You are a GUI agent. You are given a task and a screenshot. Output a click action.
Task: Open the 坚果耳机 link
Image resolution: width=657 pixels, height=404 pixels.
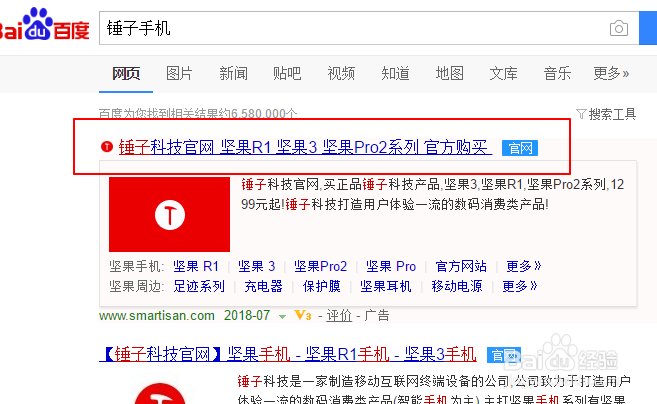tap(385, 287)
